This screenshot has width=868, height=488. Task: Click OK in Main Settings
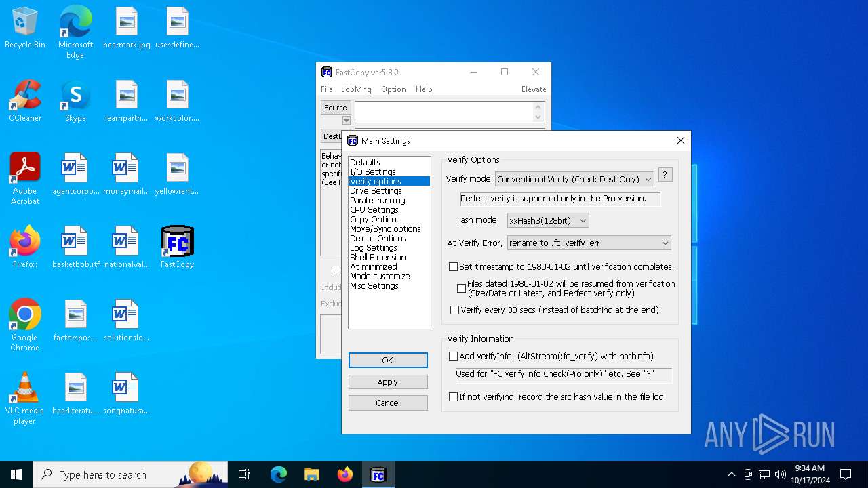click(388, 361)
